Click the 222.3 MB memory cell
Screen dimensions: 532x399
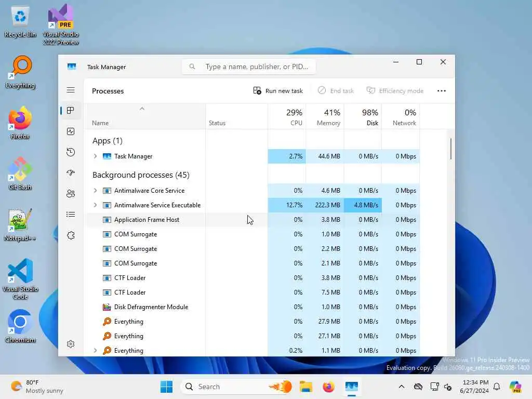click(325, 205)
